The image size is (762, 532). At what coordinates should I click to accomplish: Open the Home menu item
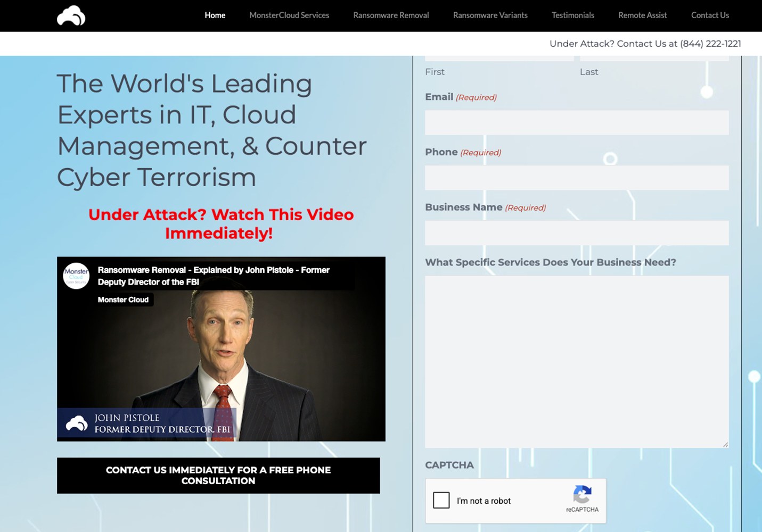coord(215,15)
